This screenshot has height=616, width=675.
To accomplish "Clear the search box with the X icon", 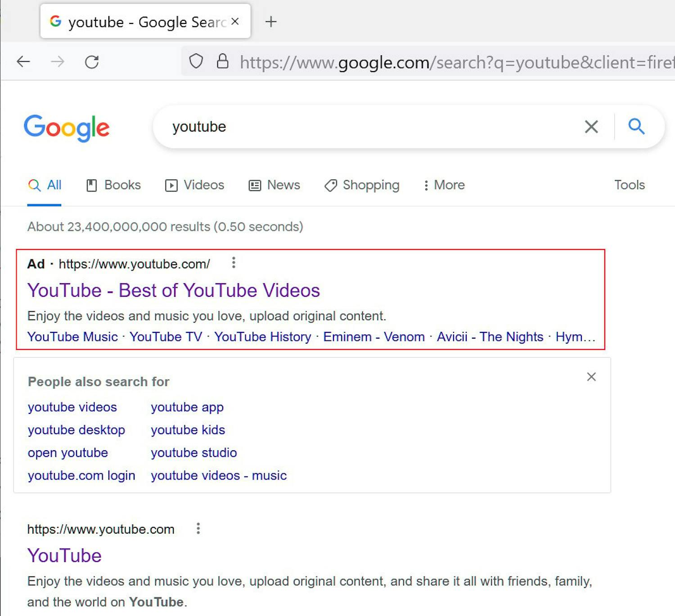I will [591, 127].
